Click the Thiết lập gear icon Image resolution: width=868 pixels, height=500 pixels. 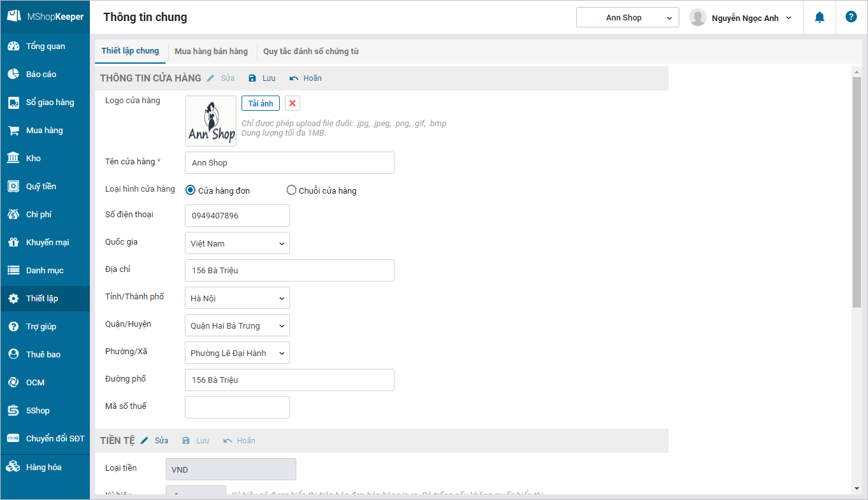tap(13, 299)
